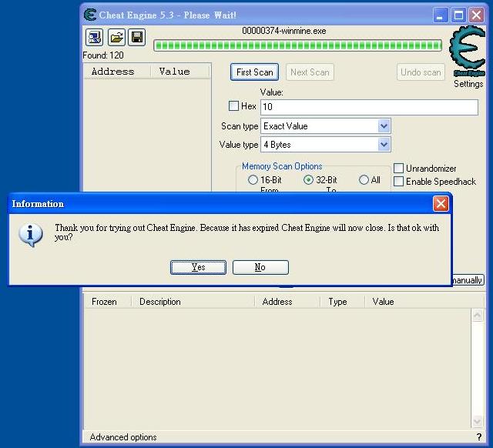Viewport: 493px width, 448px height.
Task: Click the Value column header in results list
Action: [179, 72]
